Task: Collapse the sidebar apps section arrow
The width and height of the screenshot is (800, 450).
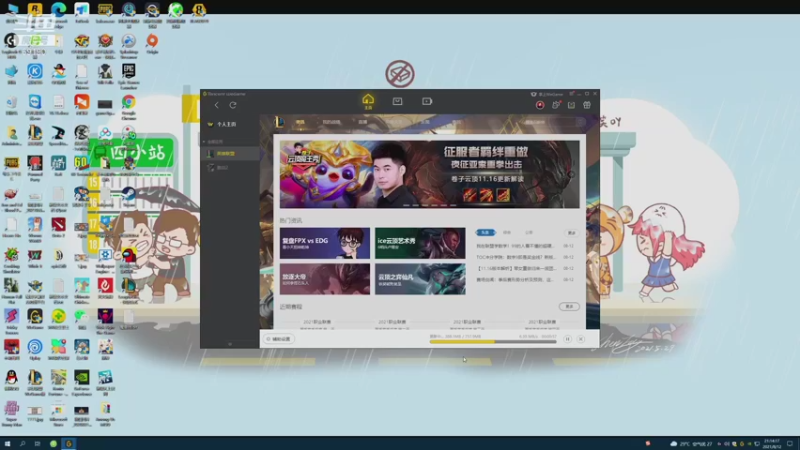Action: (204, 141)
